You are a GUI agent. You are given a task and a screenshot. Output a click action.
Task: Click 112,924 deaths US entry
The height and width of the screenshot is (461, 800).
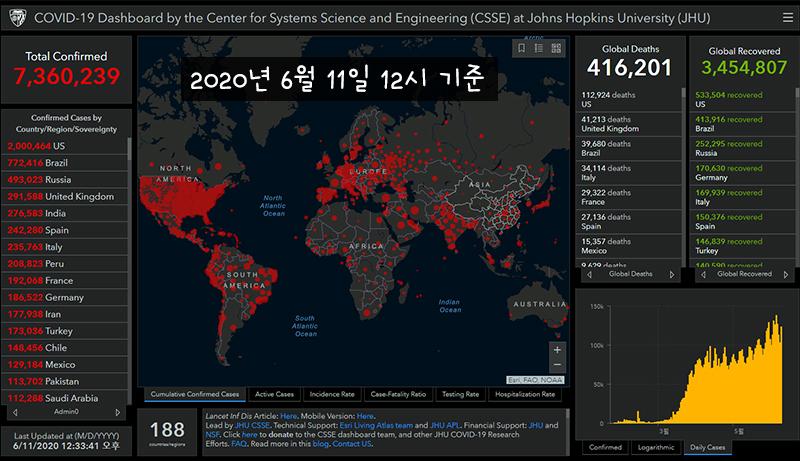coord(629,99)
